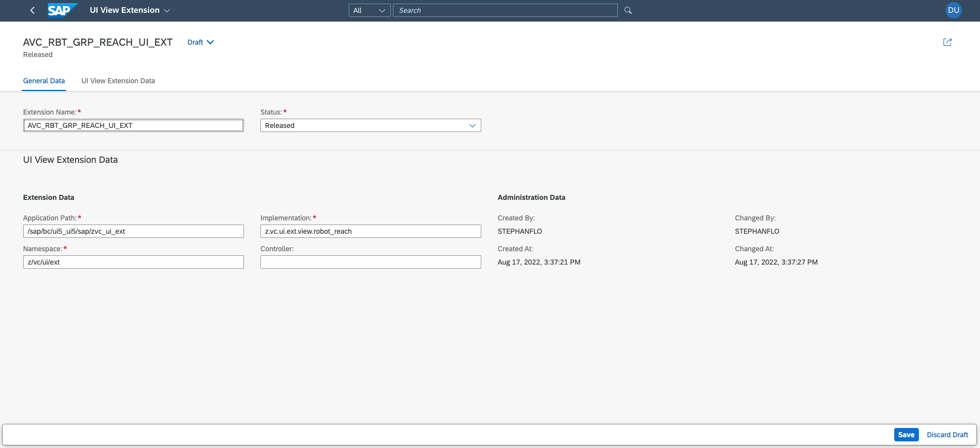Click the Save button
The height and width of the screenshot is (448, 980).
906,435
